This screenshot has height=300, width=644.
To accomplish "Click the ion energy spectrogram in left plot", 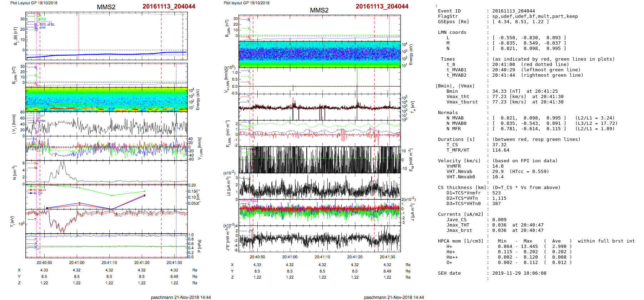I will 106,99.
